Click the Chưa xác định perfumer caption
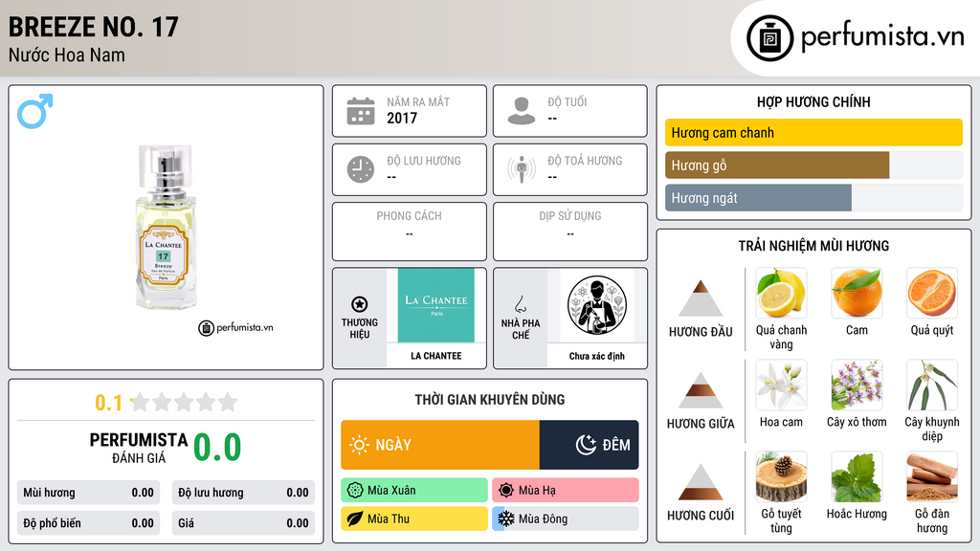980x551 pixels. pos(597,356)
